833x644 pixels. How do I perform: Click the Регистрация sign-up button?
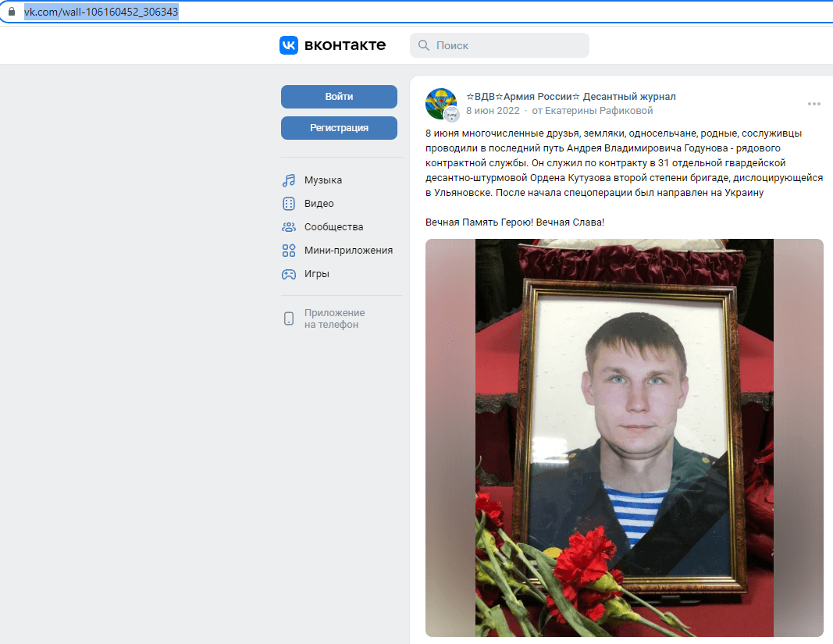click(339, 128)
